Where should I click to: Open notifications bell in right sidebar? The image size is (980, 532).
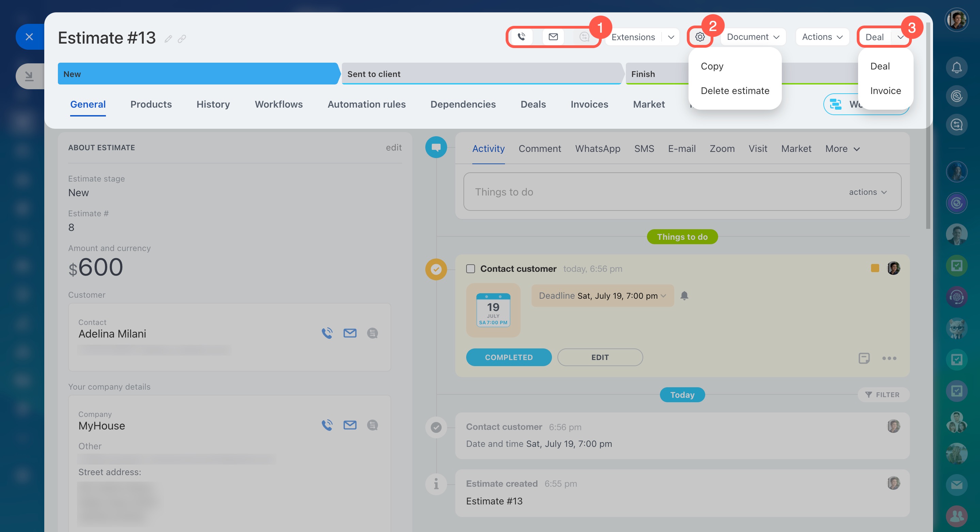(957, 68)
